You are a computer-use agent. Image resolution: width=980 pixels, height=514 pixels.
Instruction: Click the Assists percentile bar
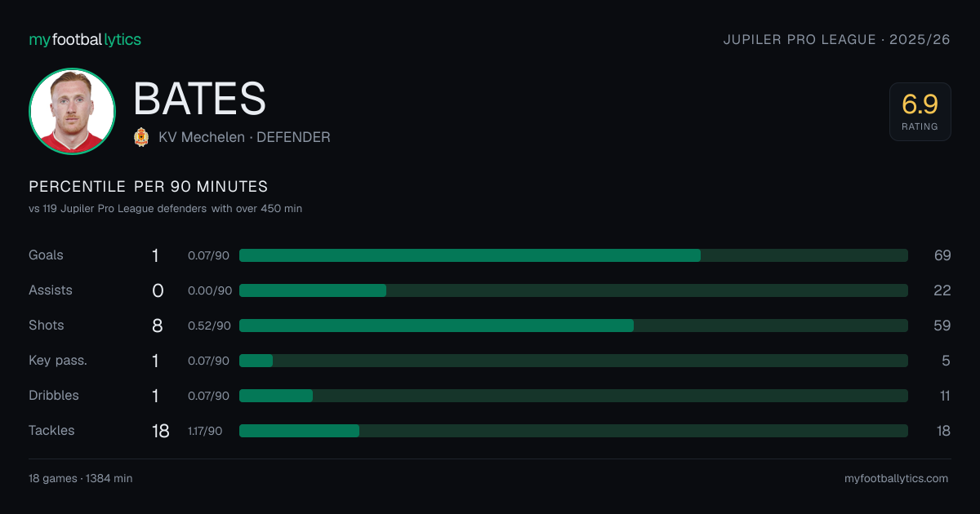(x=573, y=290)
